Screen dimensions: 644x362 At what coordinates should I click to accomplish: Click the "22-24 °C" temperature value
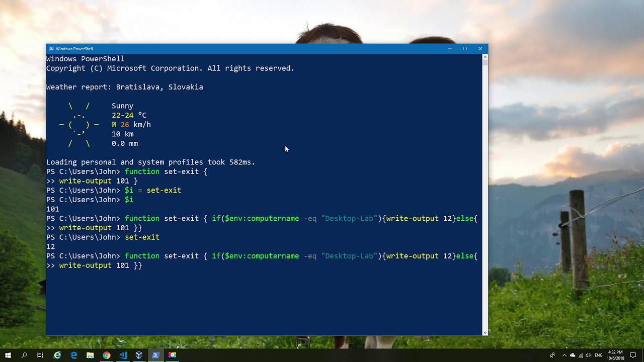tap(129, 115)
